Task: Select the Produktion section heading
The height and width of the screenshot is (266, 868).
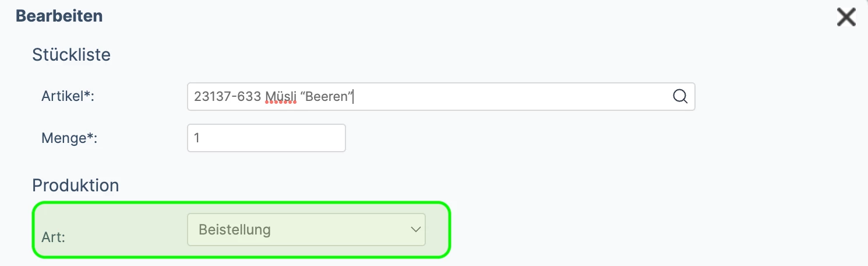Action: coord(75,185)
